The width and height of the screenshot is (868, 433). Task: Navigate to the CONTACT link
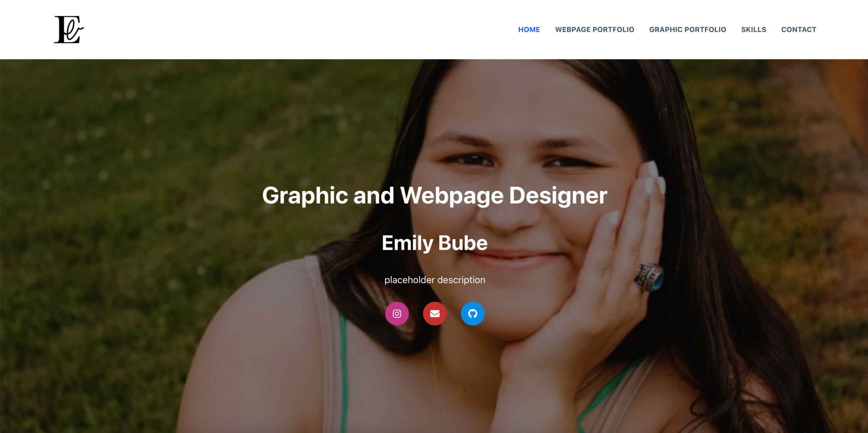pyautogui.click(x=798, y=30)
